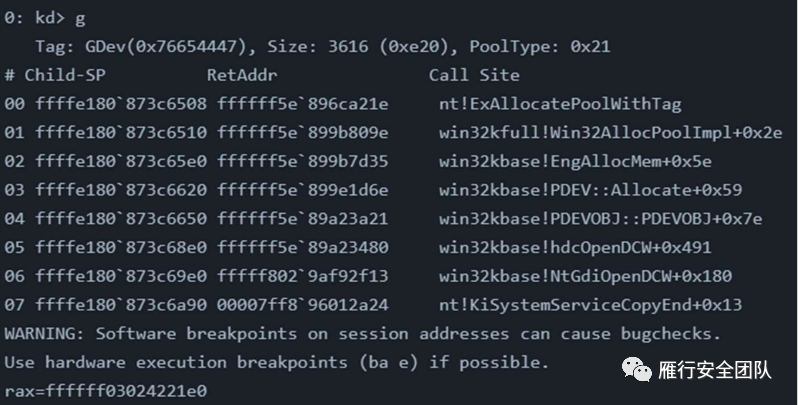This screenshot has width=798, height=405.
Task: Select the Tag GDev pool allocation line
Action: pyautogui.click(x=323, y=46)
